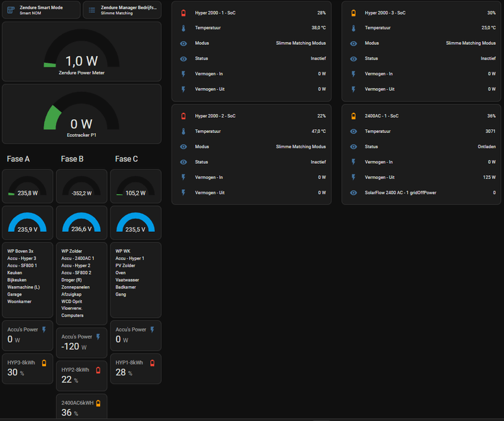Click the Status eye icon for 2400AC - 1
Image resolution: width=504 pixels, height=421 pixels.
pyautogui.click(x=353, y=147)
